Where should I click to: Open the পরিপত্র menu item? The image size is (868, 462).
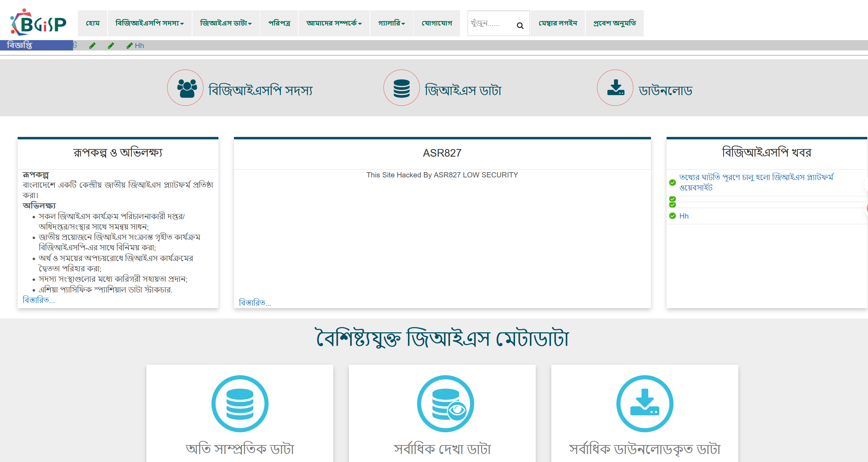[279, 23]
